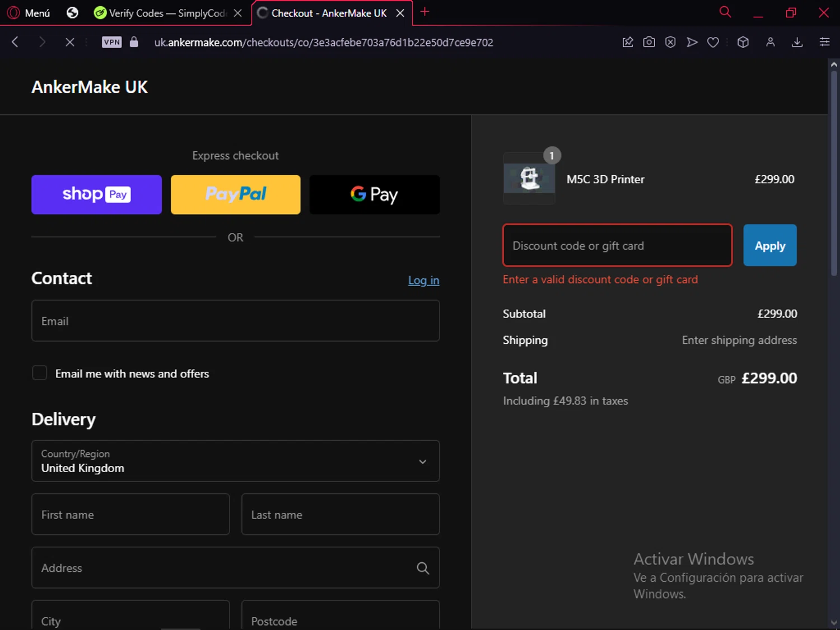Open the ad blocker shield icon
Viewport: 840px width, 630px height.
(x=670, y=42)
